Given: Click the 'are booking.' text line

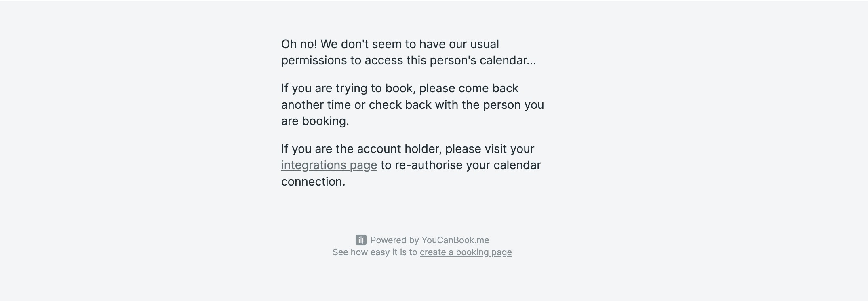Looking at the screenshot, I should coord(315,121).
